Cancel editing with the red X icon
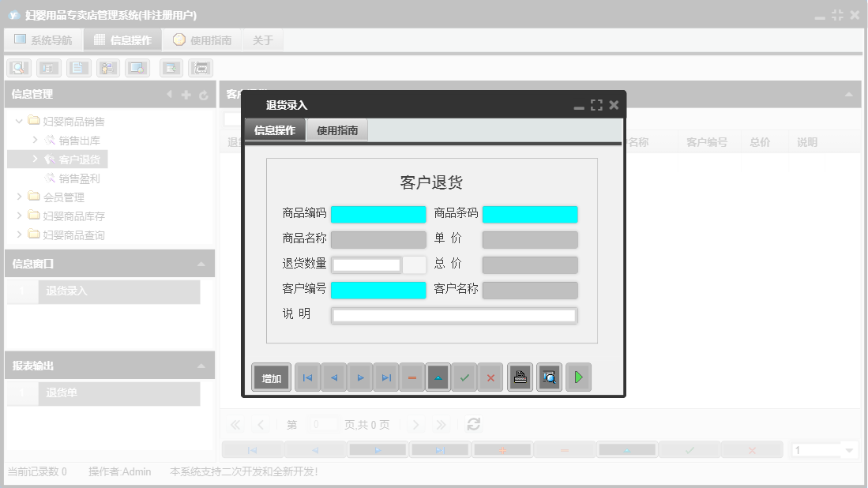 click(x=490, y=377)
